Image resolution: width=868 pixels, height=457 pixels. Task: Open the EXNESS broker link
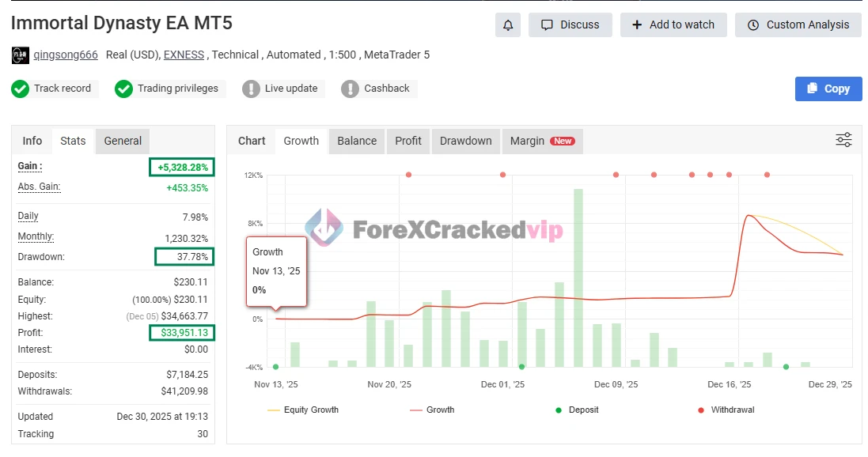pos(184,55)
